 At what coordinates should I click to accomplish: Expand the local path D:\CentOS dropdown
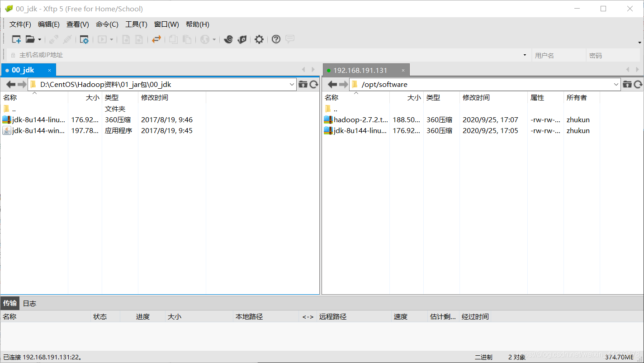click(x=292, y=84)
